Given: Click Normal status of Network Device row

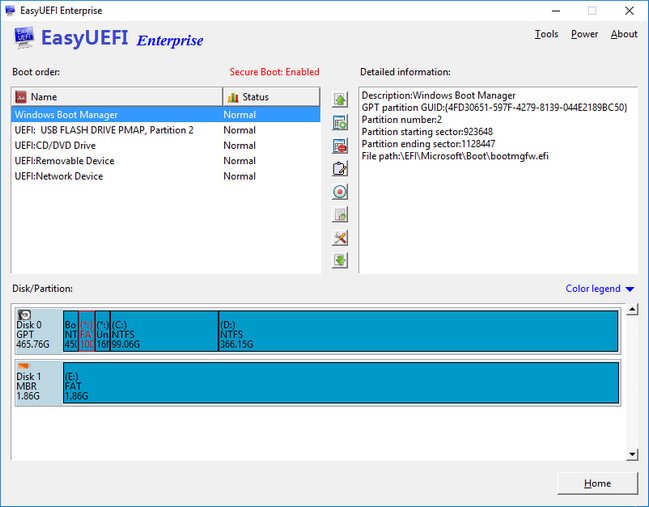Looking at the screenshot, I should click(x=239, y=176).
